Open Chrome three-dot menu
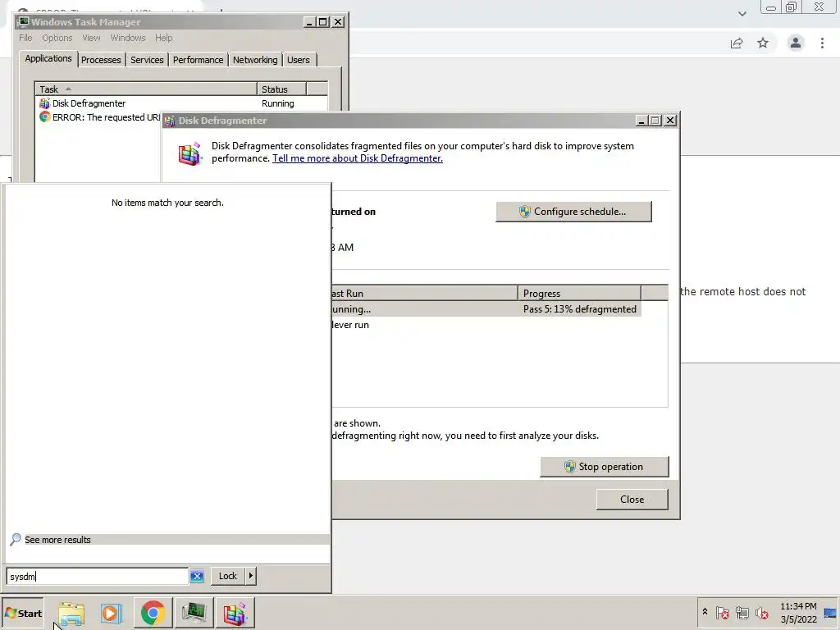Image resolution: width=840 pixels, height=630 pixels. [x=822, y=43]
